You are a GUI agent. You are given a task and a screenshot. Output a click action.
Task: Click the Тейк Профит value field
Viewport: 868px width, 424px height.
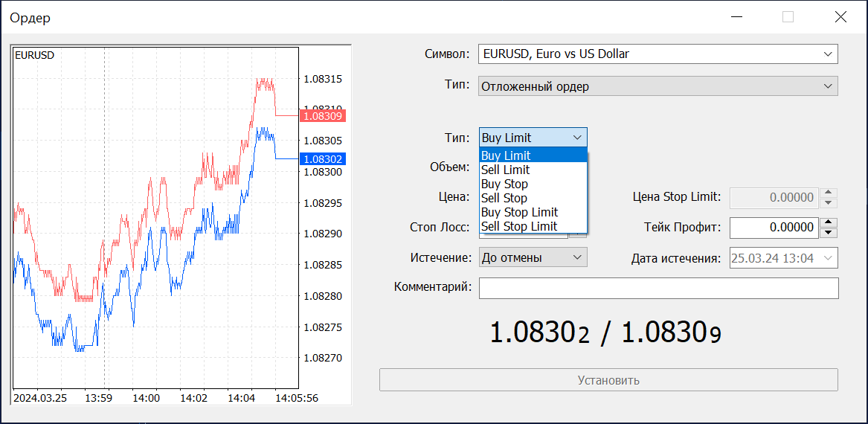tap(774, 227)
